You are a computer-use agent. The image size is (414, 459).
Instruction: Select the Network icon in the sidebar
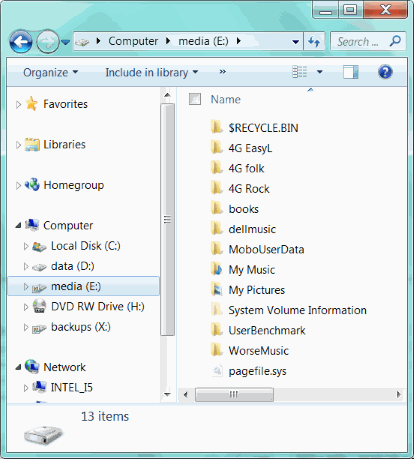[x=32, y=366]
